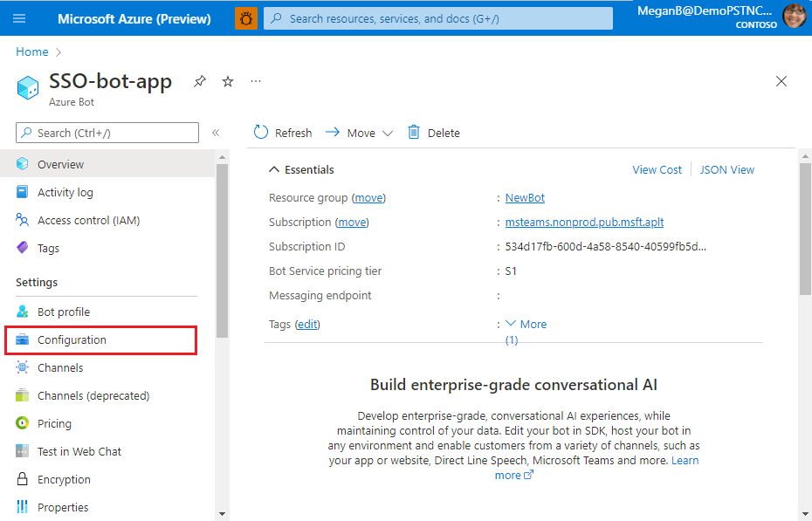The width and height of the screenshot is (812, 521).
Task: Open MeganB account avatar
Action: 795,16
